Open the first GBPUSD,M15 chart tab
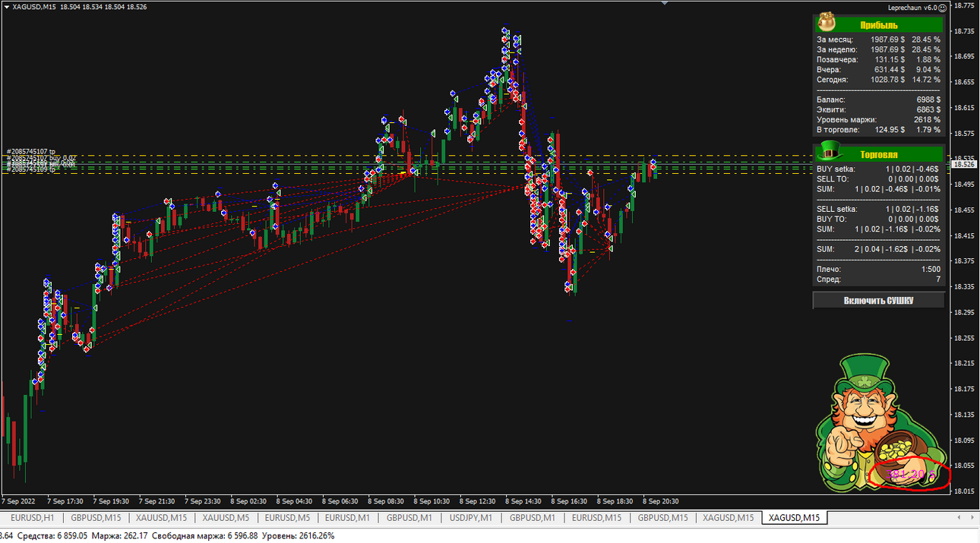Viewport: 980px width, 543px height. tap(96, 518)
